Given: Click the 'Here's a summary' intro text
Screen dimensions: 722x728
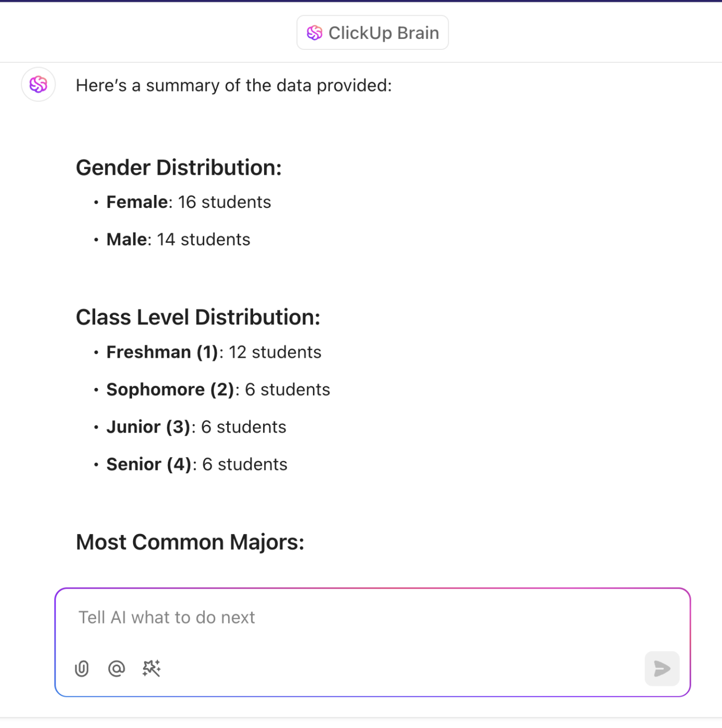Looking at the screenshot, I should coord(234,85).
